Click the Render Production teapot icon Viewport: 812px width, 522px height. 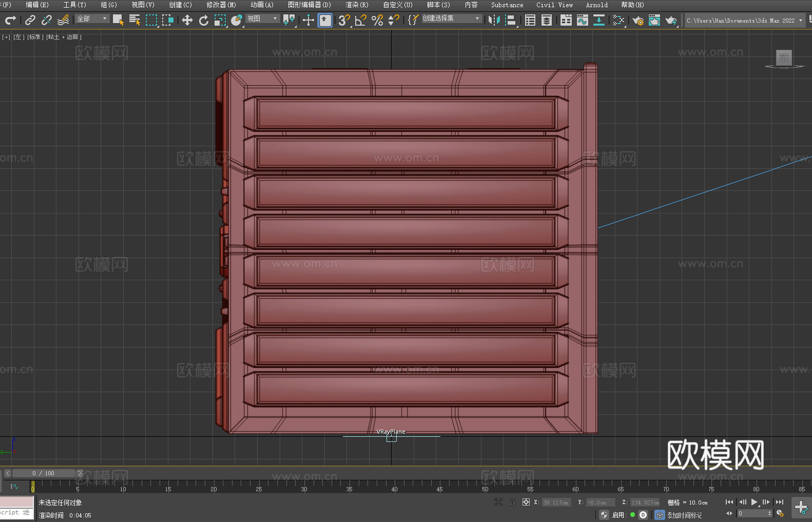coord(671,20)
